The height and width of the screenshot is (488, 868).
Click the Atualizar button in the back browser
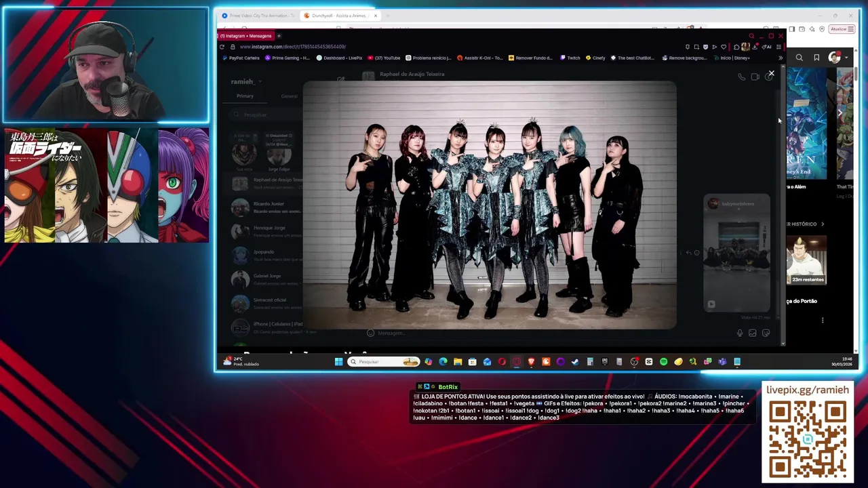842,29
